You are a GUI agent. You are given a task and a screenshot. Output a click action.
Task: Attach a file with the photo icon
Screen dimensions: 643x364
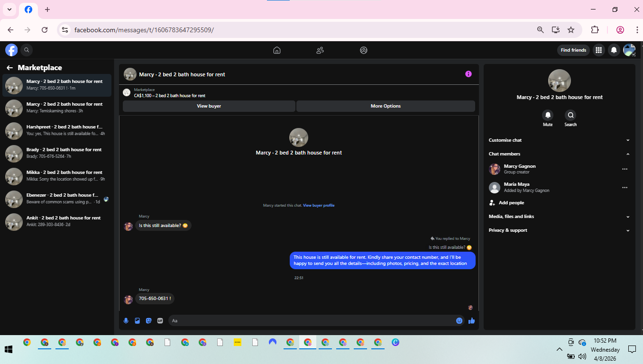pyautogui.click(x=138, y=321)
